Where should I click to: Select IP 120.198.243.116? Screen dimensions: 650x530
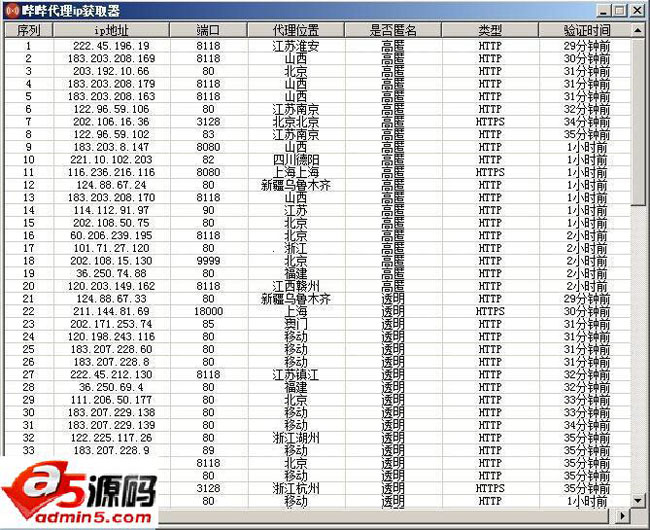coord(111,336)
